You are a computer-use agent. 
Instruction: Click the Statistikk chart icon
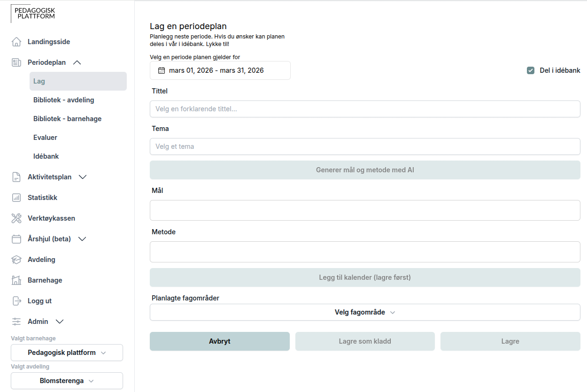(x=16, y=198)
